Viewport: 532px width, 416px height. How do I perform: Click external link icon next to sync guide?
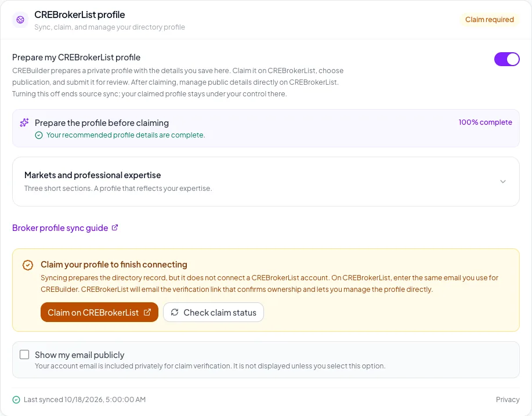(115, 227)
